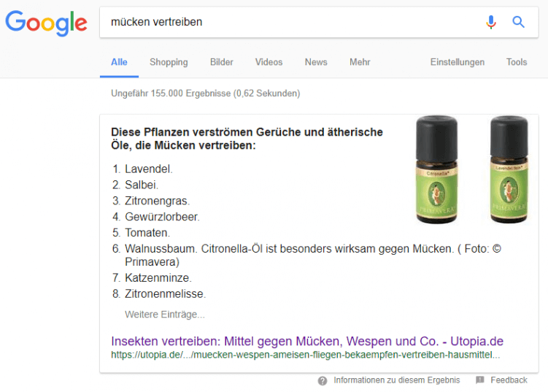Click the magnifying glass search icon
This screenshot has width=548, height=392.
tap(519, 22)
